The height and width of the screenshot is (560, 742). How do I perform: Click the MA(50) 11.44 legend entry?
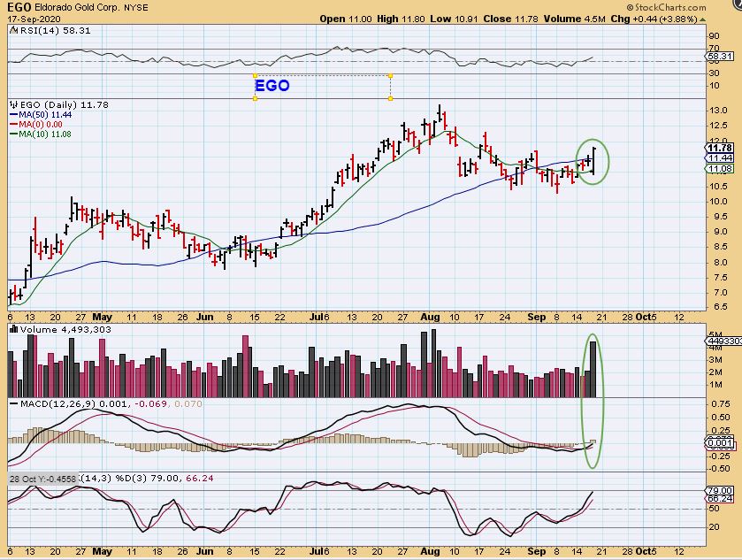click(x=41, y=115)
